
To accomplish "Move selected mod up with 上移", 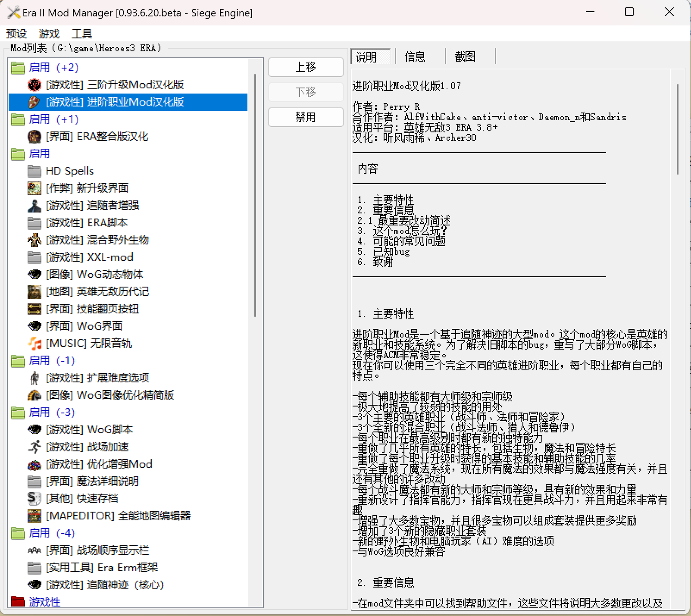I will click(x=306, y=67).
